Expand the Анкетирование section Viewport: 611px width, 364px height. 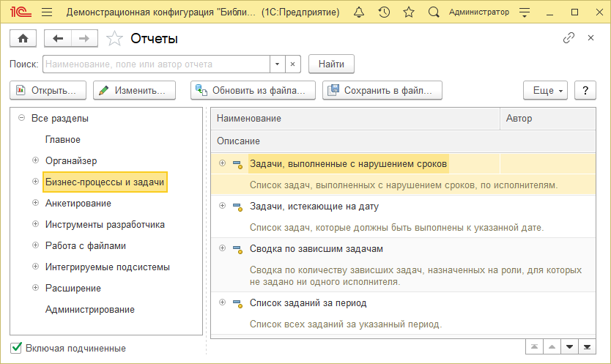[x=35, y=203]
